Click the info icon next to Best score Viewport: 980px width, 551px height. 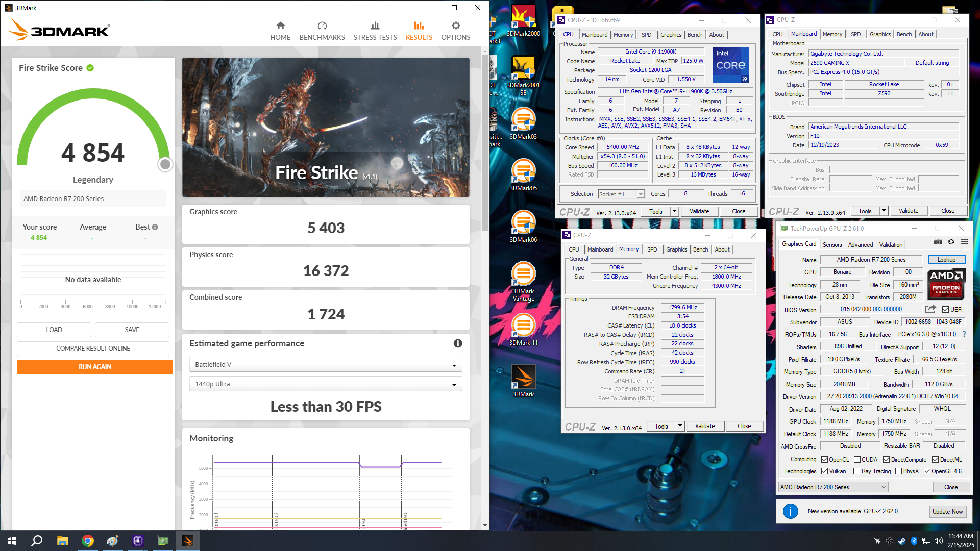(155, 227)
